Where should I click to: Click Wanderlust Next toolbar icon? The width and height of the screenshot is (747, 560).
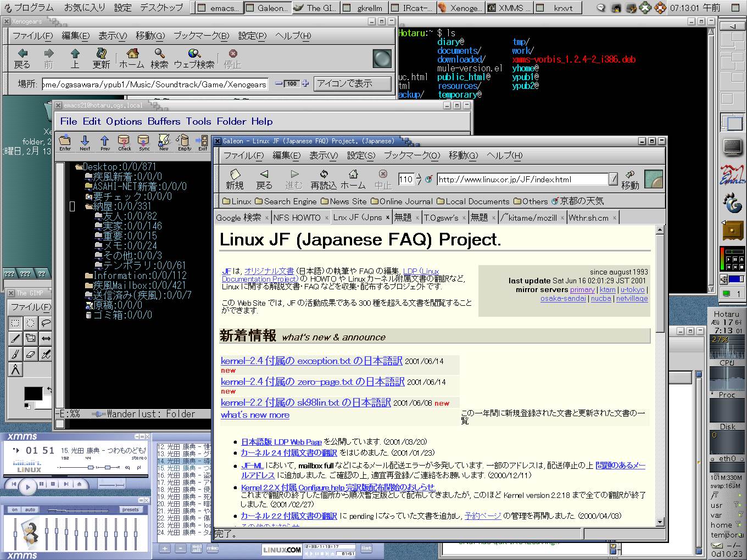[85, 143]
